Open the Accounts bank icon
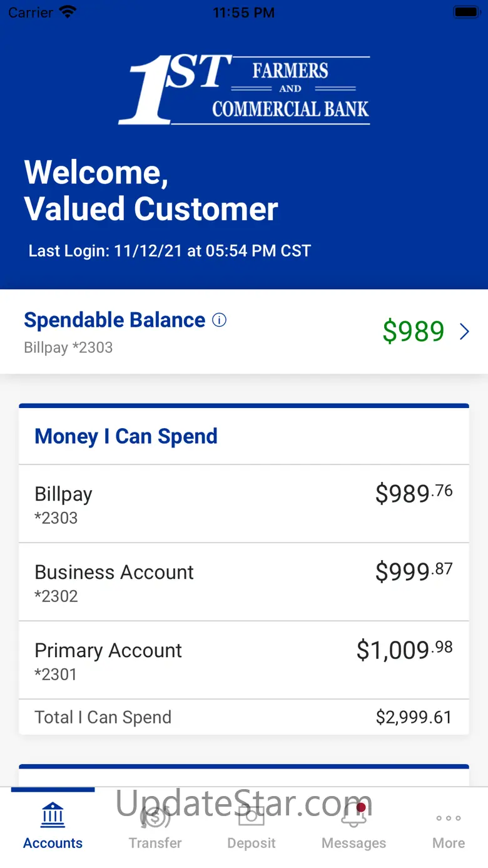 coord(53,815)
